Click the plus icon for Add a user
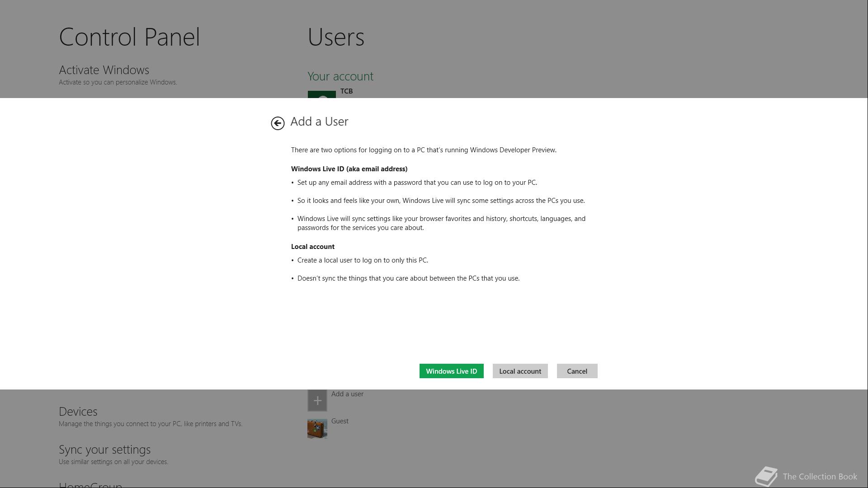 pos(317,400)
